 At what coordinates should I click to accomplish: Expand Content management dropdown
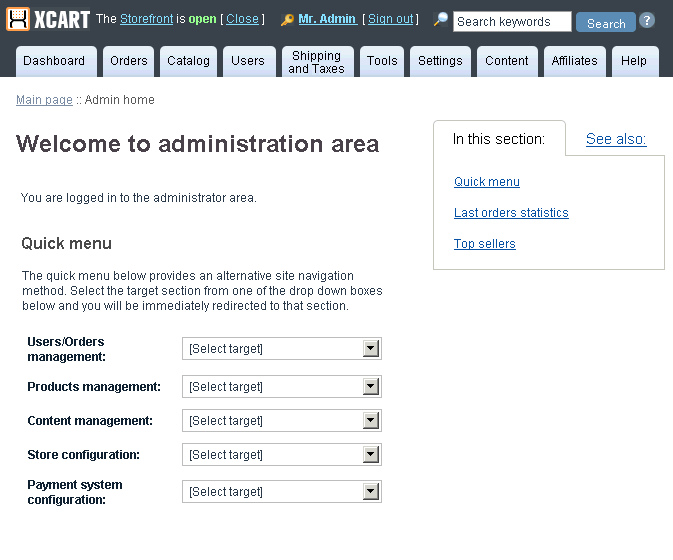[x=282, y=421]
